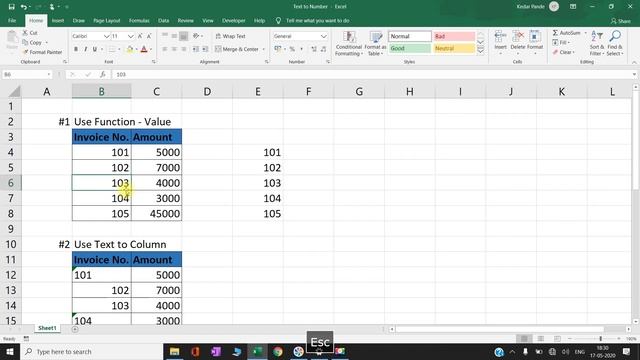Click the Save icon in quick access toolbar
Screen dimensions: 640x360
[x=11, y=7]
